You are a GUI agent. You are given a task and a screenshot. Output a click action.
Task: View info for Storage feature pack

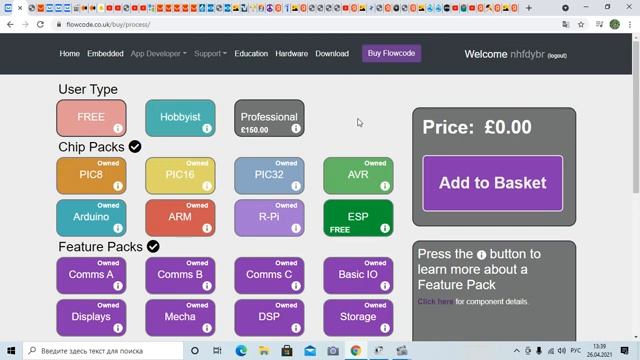385,328
